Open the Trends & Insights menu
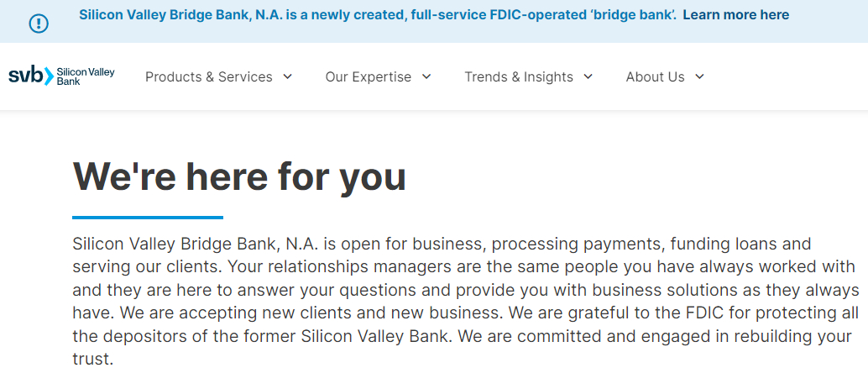The image size is (868, 389). tap(519, 77)
